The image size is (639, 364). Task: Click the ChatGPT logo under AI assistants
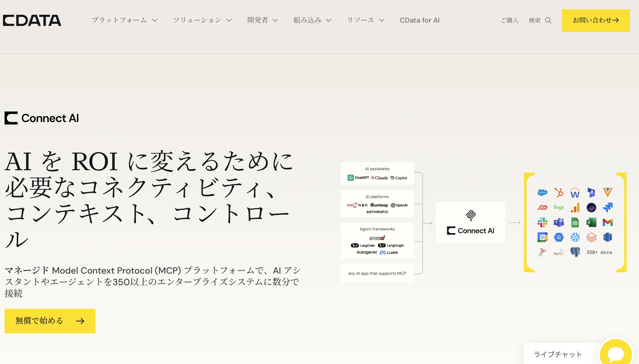pyautogui.click(x=358, y=178)
